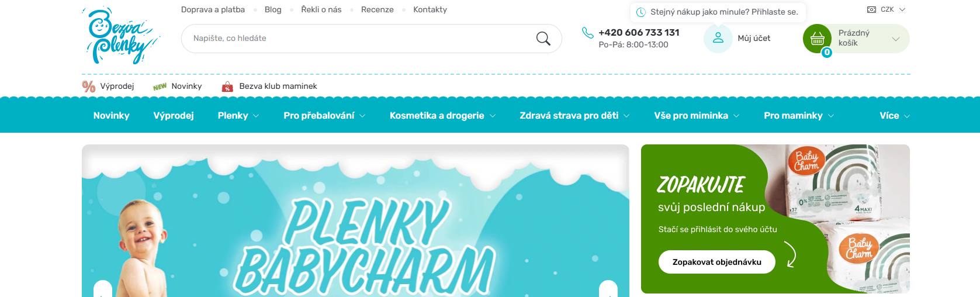The height and width of the screenshot is (297, 980).
Task: Open the Doprava a platba link
Action: (213, 10)
